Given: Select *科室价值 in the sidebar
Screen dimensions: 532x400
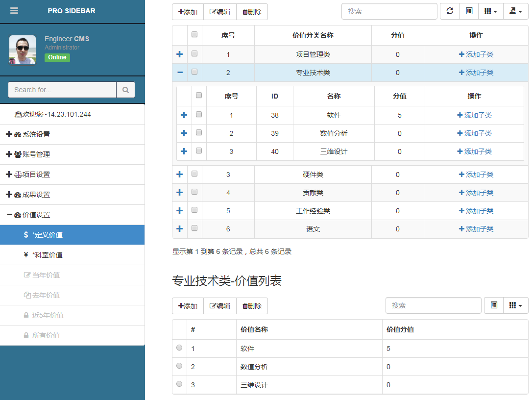Looking at the screenshot, I should click(47, 255).
